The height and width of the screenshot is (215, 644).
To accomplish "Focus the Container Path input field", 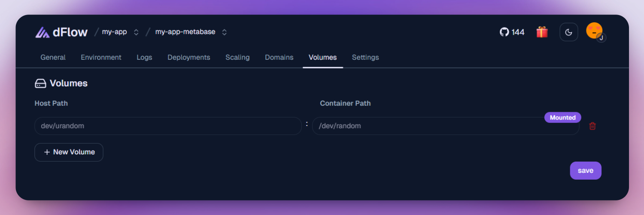I will click(429, 126).
